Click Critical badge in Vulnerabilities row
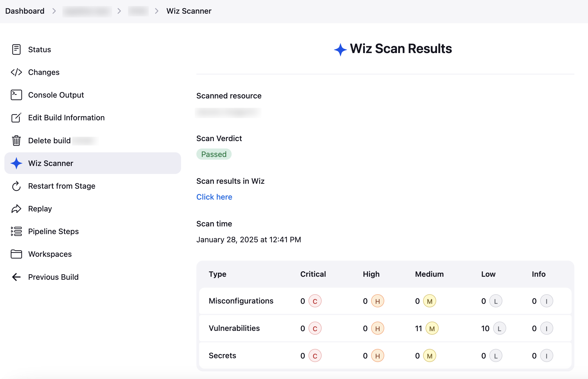This screenshot has height=379, width=588. (315, 328)
